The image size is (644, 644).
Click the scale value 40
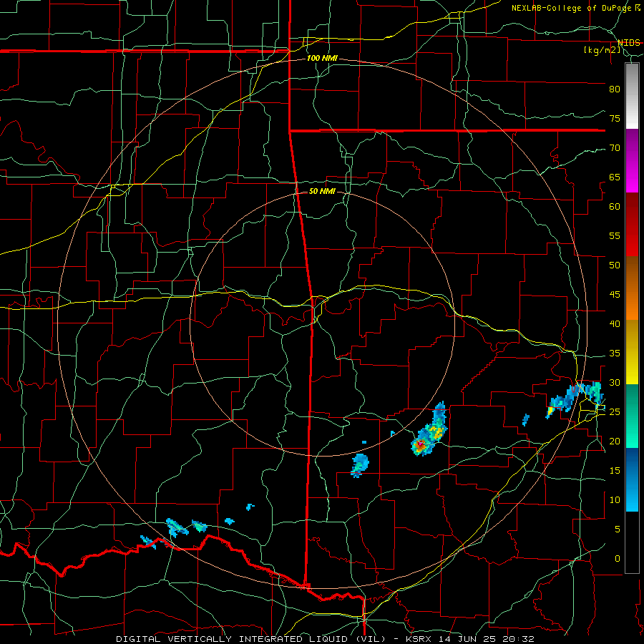[615, 323]
